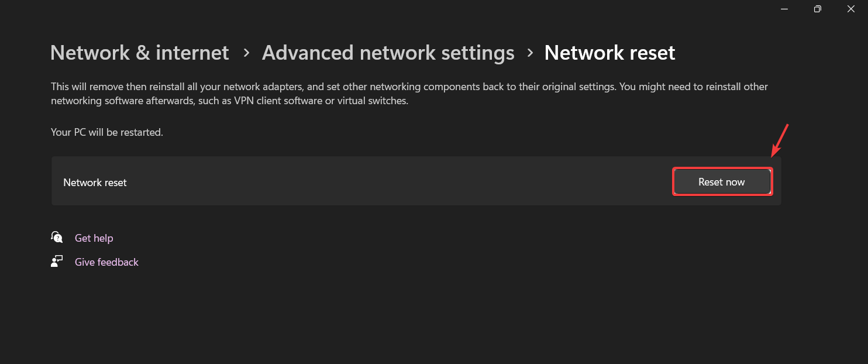
Task: Click the chevron after Network & internet
Action: pyautogui.click(x=246, y=53)
